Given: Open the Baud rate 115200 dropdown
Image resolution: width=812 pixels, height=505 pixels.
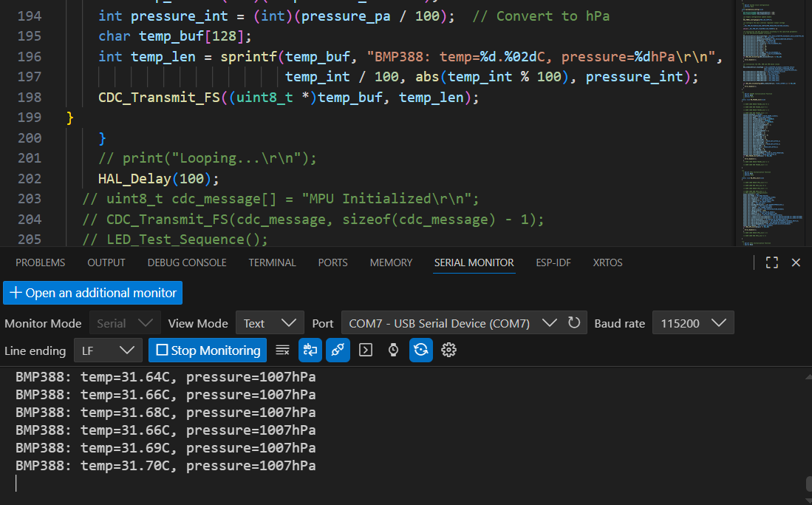Looking at the screenshot, I should point(692,323).
